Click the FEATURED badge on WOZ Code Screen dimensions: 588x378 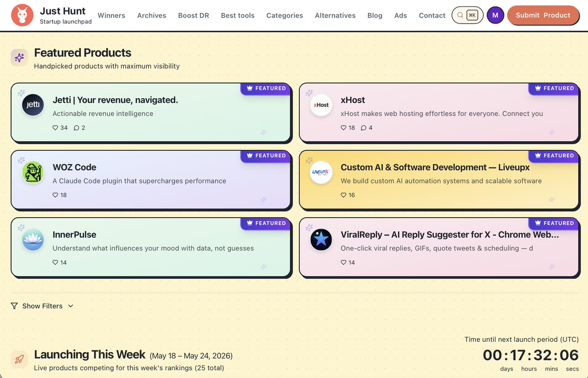pyautogui.click(x=266, y=155)
